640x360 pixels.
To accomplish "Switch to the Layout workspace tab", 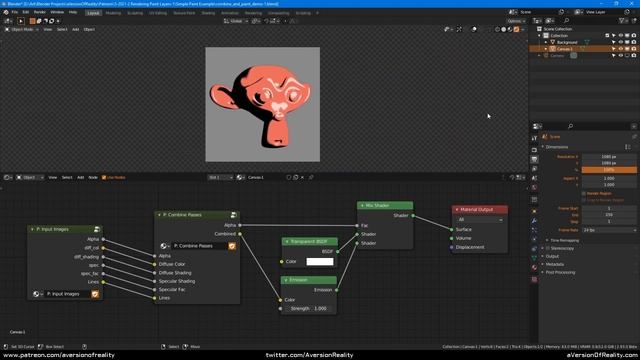I will (93, 13).
